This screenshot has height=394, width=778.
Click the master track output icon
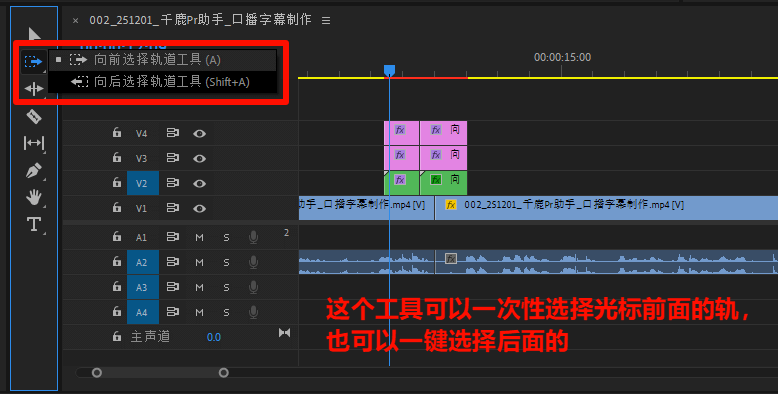coord(284,332)
